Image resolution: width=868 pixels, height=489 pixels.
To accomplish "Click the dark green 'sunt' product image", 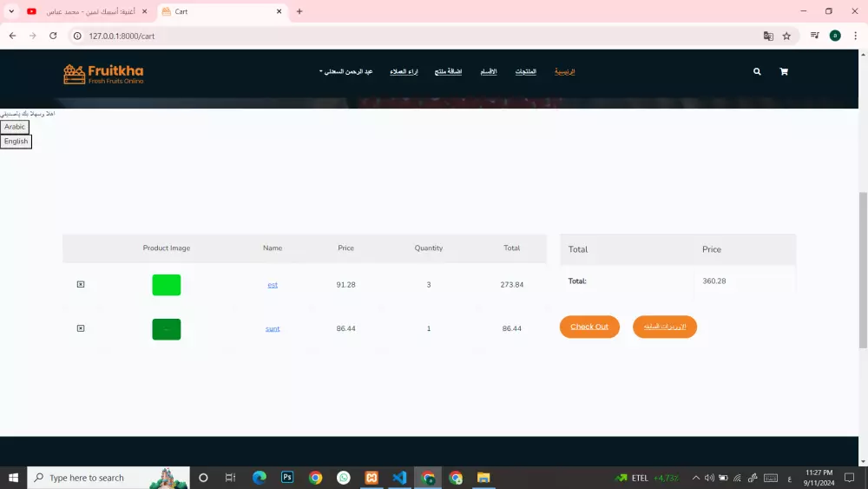I will [167, 329].
